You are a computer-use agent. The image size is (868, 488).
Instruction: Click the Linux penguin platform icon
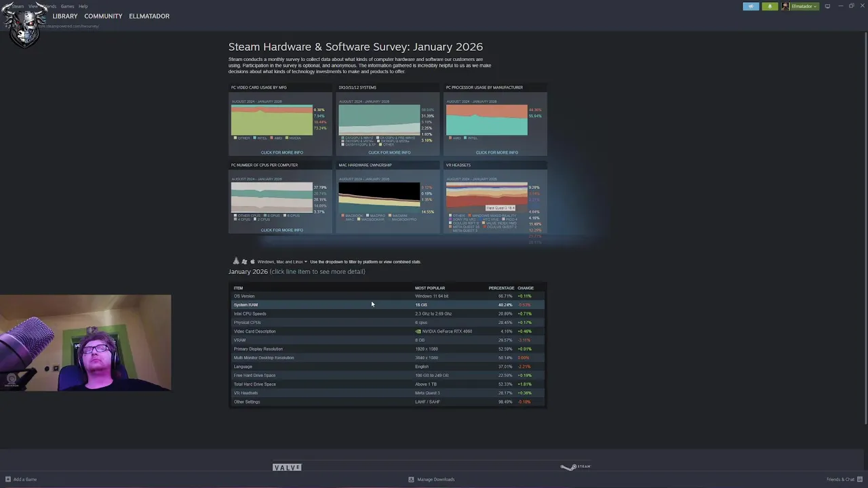[x=236, y=261]
